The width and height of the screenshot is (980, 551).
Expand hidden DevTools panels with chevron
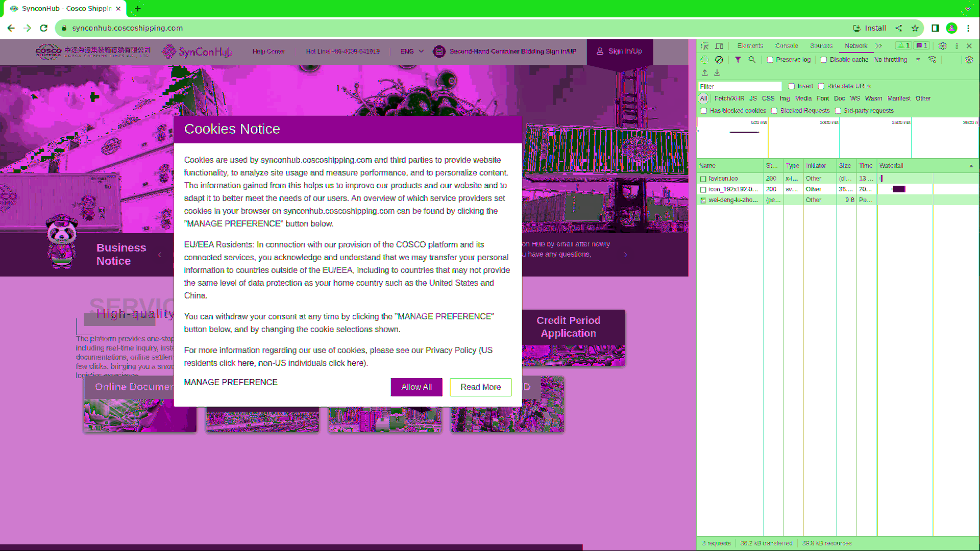(879, 45)
